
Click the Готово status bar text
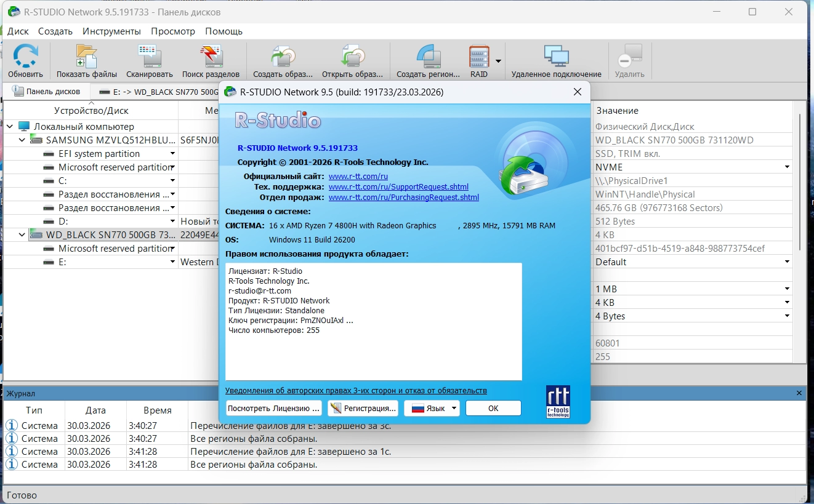22,495
